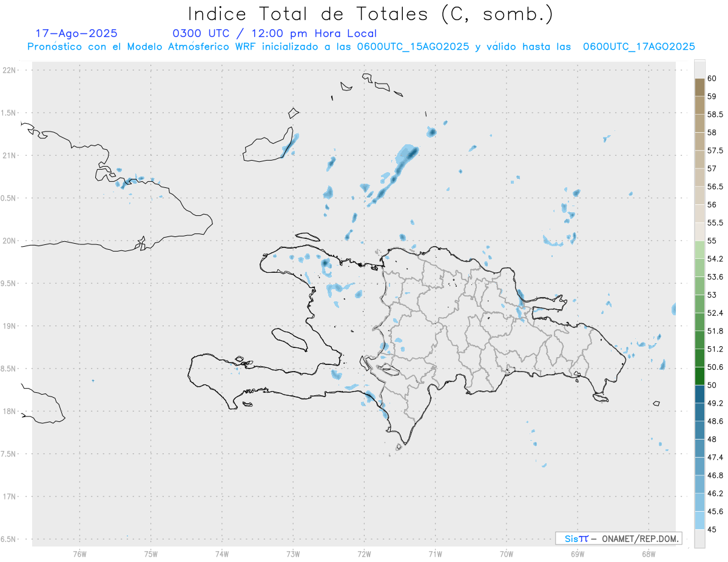Click the '46.8' colorbar value
The height and width of the screenshot is (562, 728).
(715, 475)
